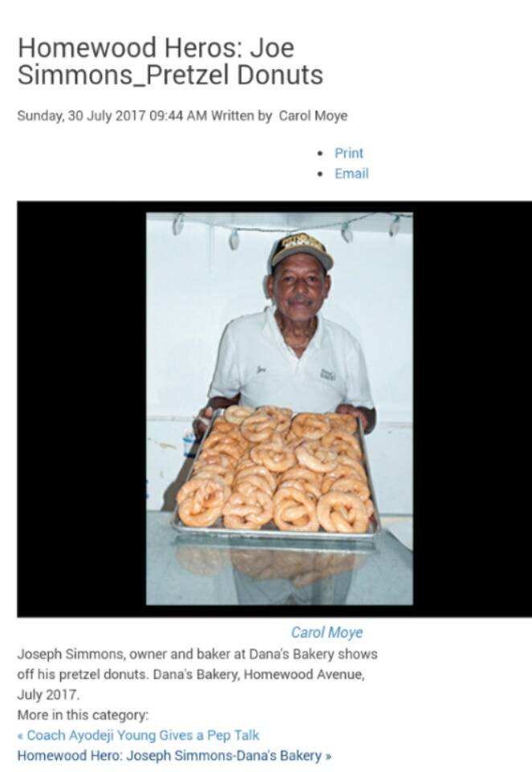The image size is (532, 772).
Task: Click the "Written by" label
Action: point(241,116)
